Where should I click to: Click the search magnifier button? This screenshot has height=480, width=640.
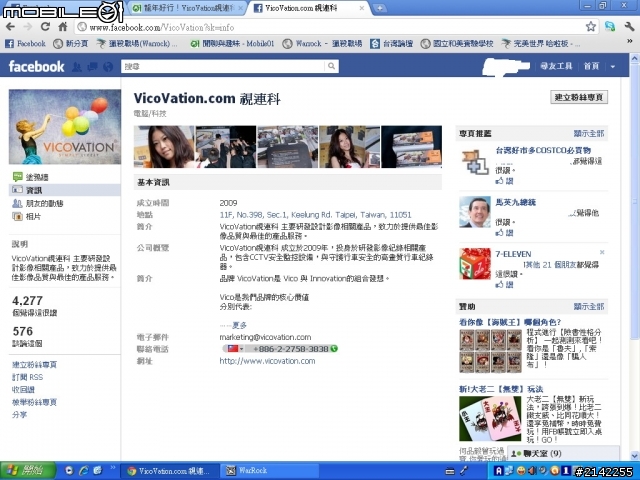[331, 66]
